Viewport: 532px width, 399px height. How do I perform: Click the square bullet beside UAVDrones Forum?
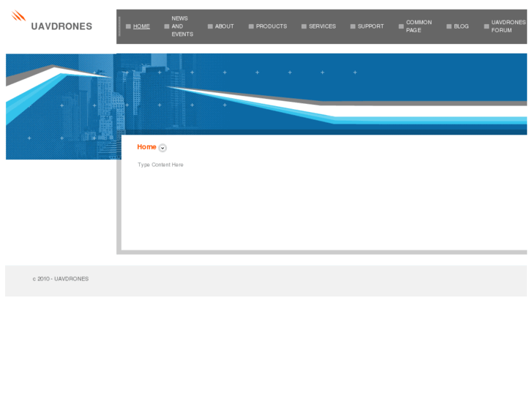486,26
